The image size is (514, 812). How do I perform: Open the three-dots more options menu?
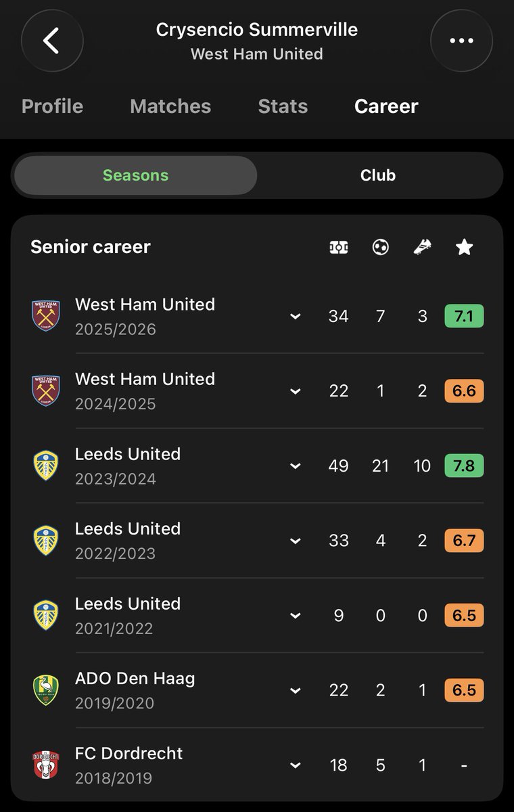(462, 41)
